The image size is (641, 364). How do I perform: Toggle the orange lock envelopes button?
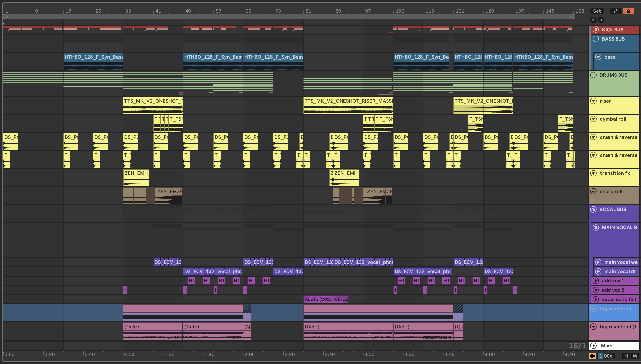tap(628, 11)
